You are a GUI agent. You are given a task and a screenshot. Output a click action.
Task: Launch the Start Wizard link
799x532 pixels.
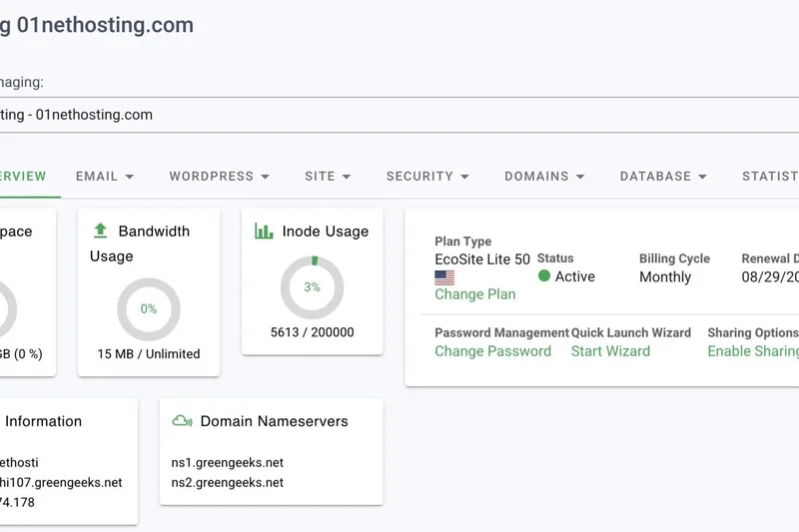(610, 351)
